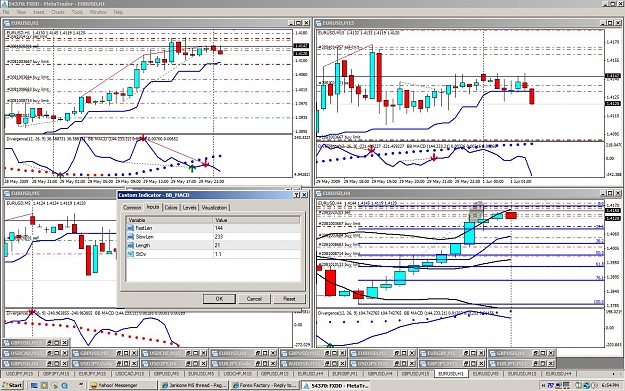Switch to the EURJPY,M15 chart tab

click(x=92, y=374)
